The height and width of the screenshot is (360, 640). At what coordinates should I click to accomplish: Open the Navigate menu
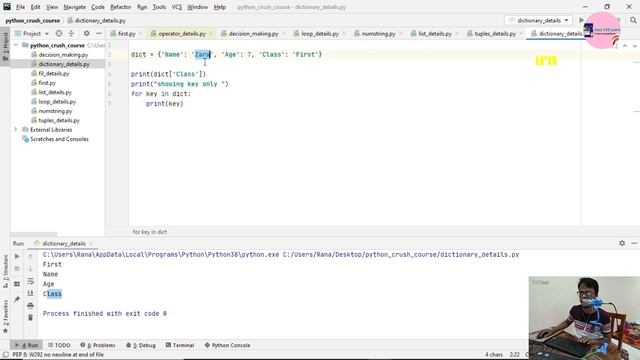tap(75, 7)
